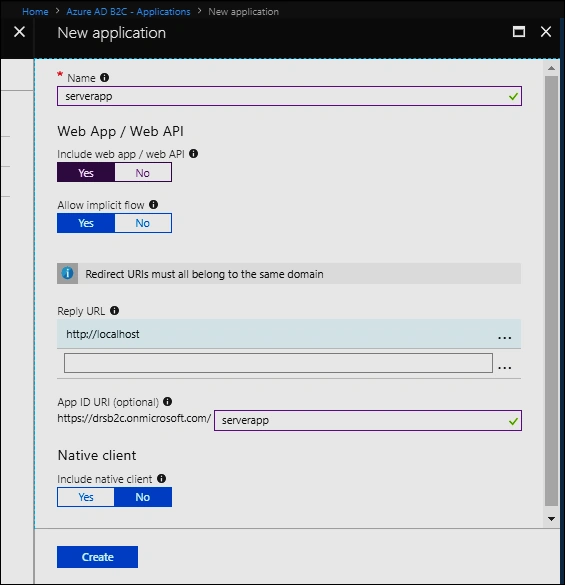Click info icon beside Include web app / web API
This screenshot has width=565, height=585.
[193, 154]
